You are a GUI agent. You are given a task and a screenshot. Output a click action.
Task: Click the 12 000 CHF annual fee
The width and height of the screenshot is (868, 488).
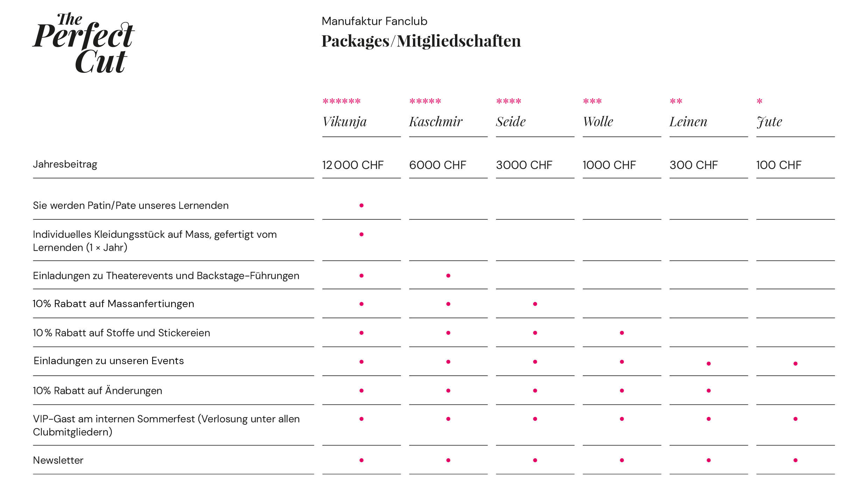(353, 165)
